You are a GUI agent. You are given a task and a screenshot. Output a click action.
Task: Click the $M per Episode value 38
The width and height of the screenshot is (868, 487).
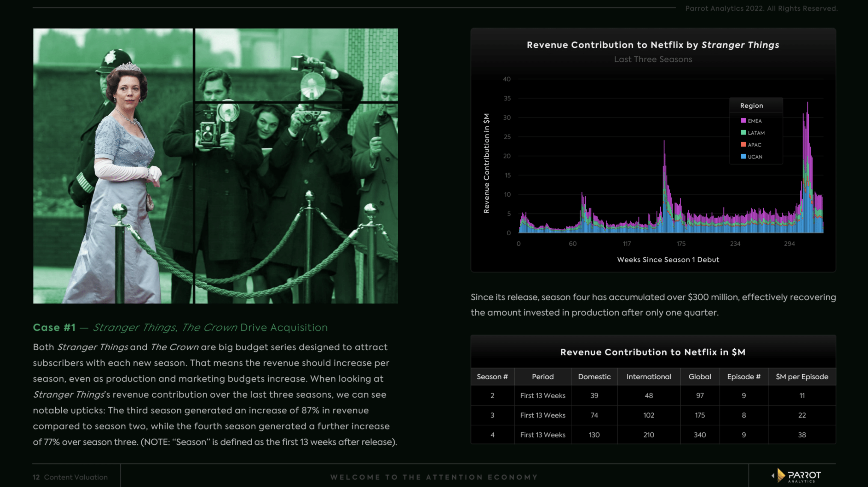(802, 435)
